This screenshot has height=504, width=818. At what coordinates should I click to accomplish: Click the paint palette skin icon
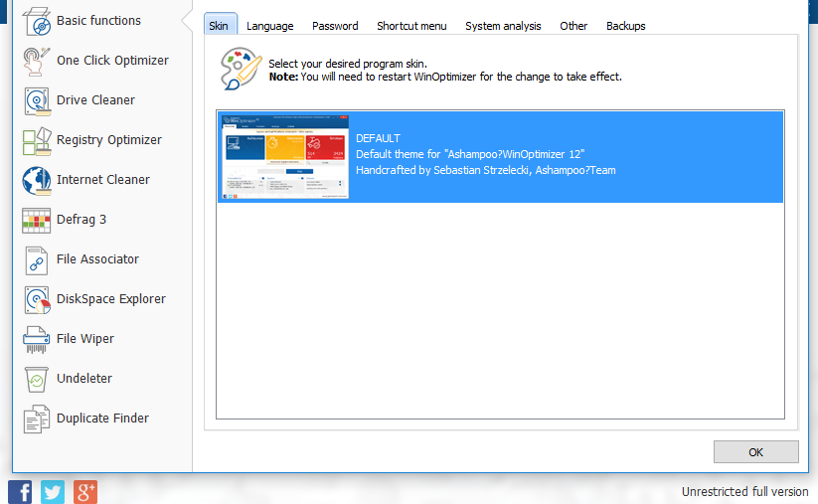tap(241, 69)
